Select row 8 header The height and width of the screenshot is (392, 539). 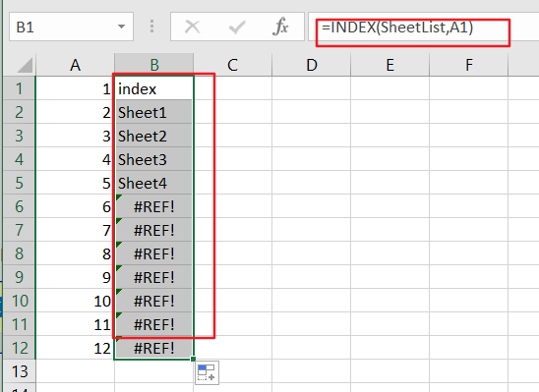(19, 253)
